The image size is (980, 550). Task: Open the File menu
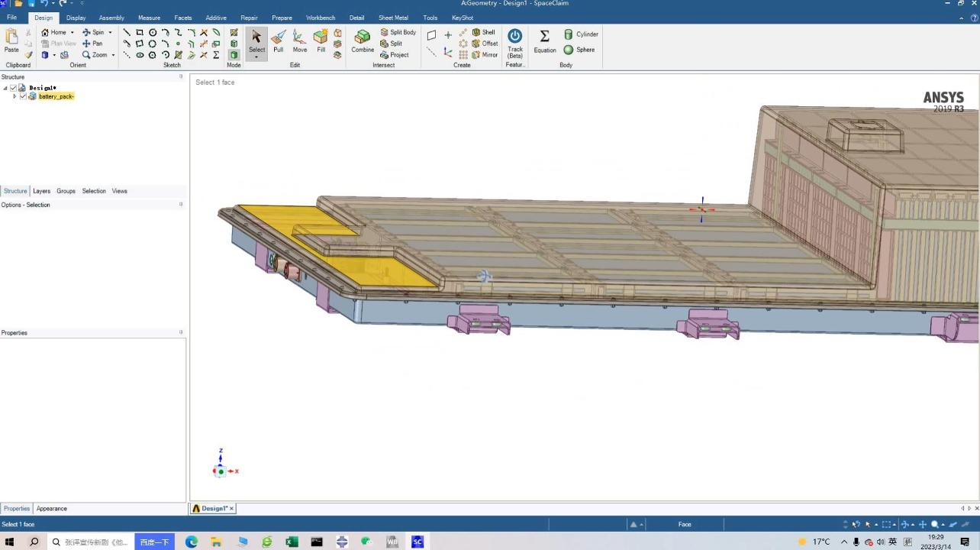[x=11, y=18]
